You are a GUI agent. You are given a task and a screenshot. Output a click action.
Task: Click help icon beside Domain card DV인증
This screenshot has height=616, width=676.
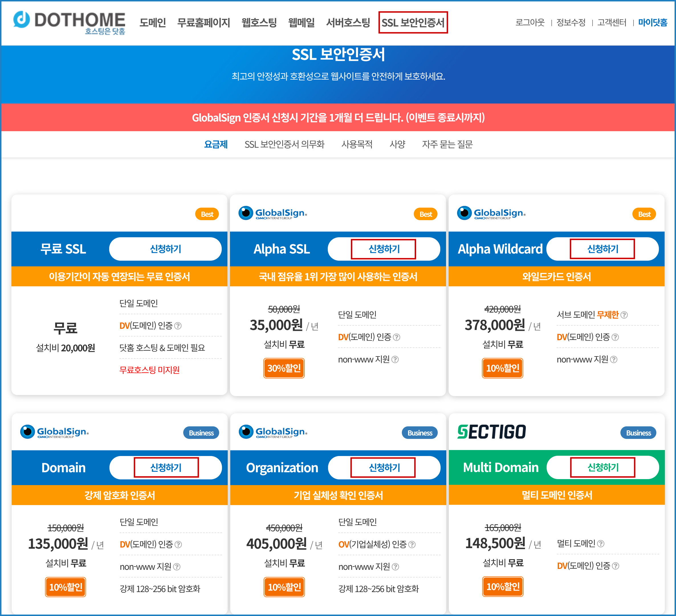[x=178, y=544]
